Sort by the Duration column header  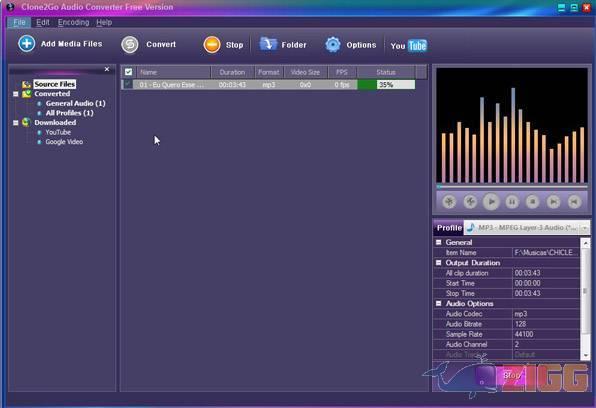pyautogui.click(x=232, y=72)
